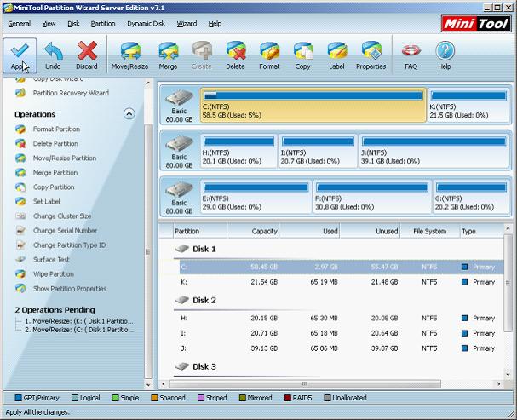517x420 pixels.
Task: Select the J: row in partition list
Action: click(x=342, y=348)
